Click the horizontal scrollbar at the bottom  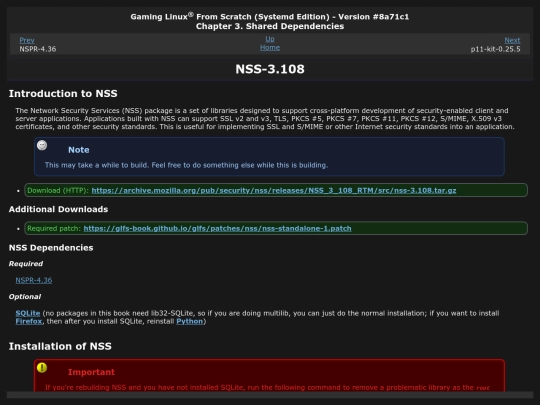tap(270, 395)
